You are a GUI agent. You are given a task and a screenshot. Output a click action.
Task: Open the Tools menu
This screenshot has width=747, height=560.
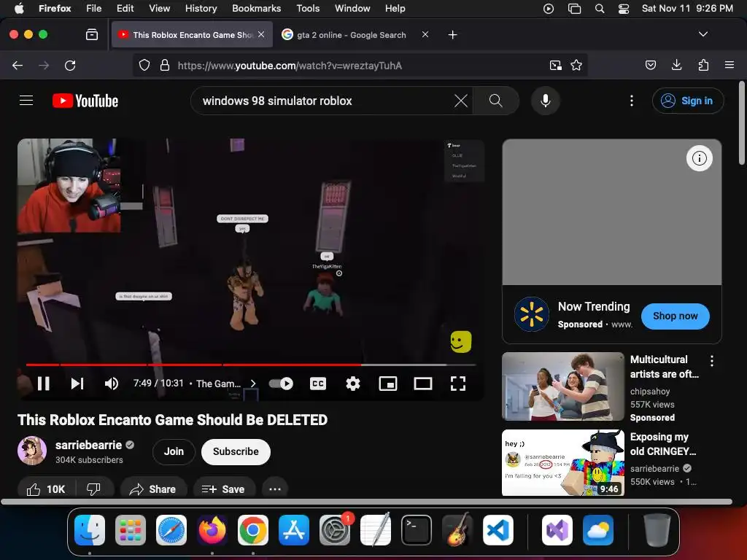tap(308, 8)
